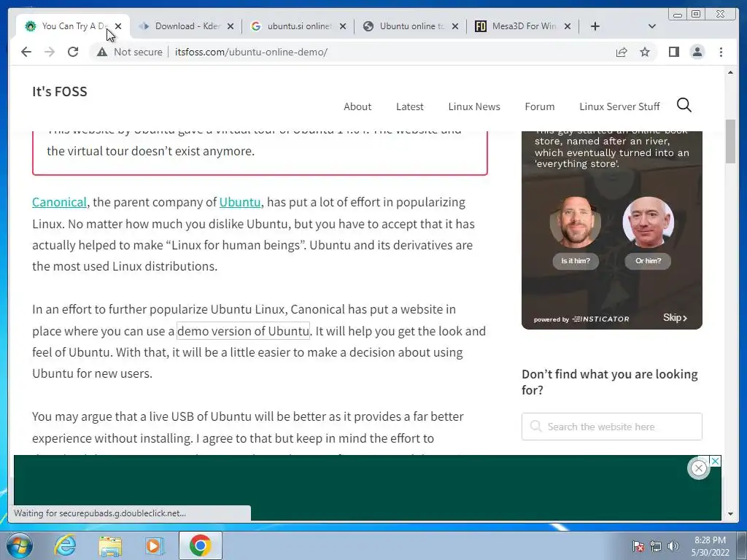Open the Chrome profile avatar
Viewport: 747px width, 560px height.
pos(697,52)
